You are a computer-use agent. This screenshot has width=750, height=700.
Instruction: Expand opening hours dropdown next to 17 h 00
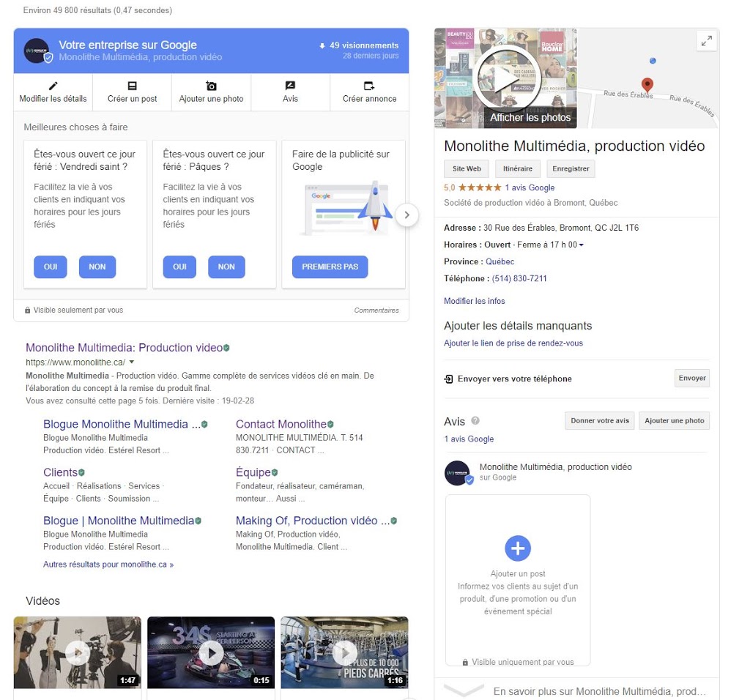(x=581, y=245)
